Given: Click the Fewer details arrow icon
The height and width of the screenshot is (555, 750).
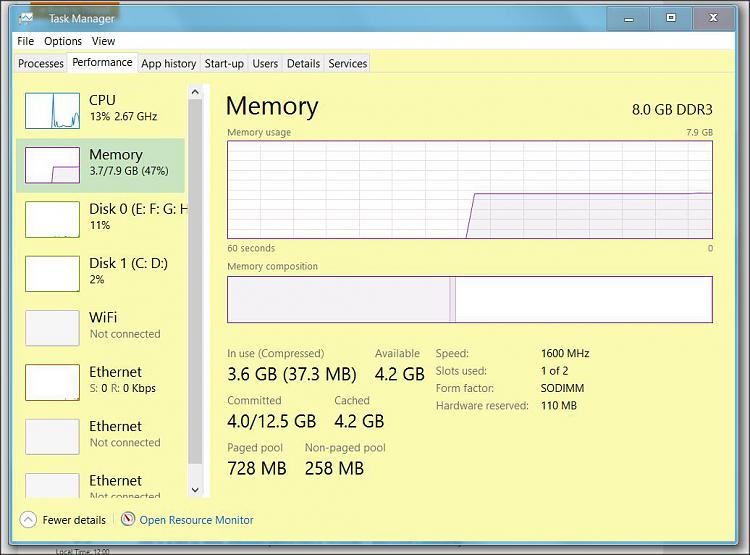Looking at the screenshot, I should pos(28,520).
